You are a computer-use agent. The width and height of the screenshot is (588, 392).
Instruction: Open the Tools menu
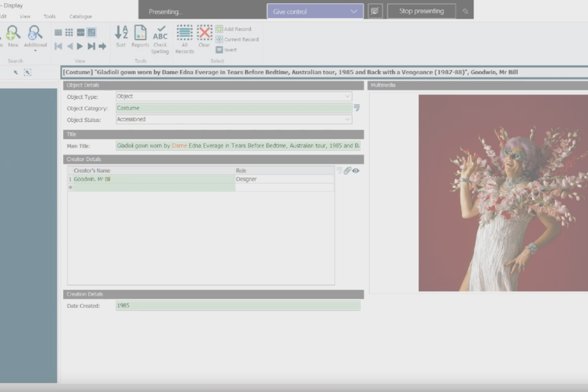[x=49, y=17]
